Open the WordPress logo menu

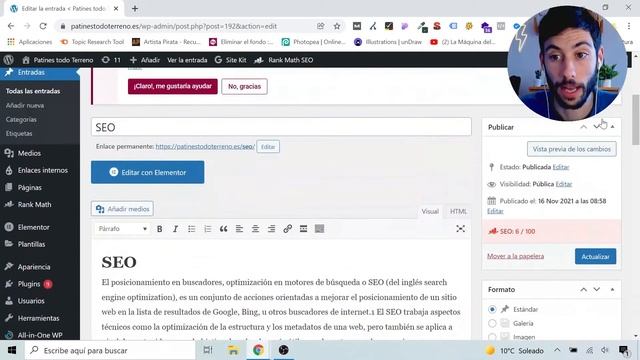(8, 60)
